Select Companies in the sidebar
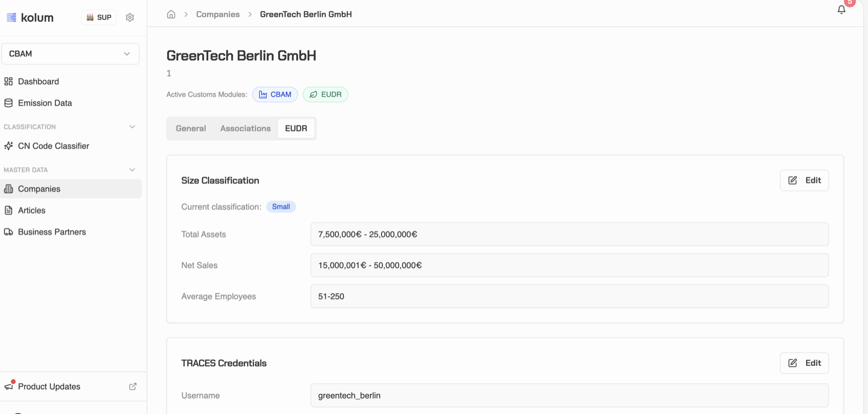The height and width of the screenshot is (414, 868). point(71,189)
